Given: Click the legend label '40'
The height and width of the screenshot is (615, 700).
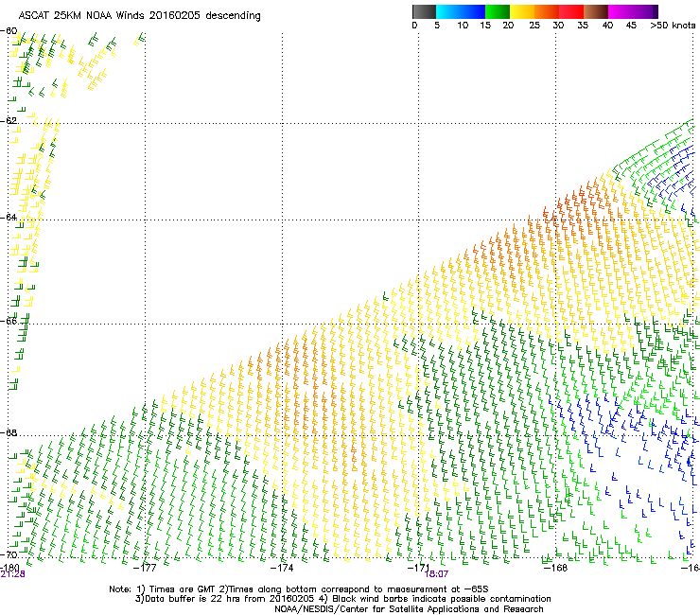Looking at the screenshot, I should [607, 26].
